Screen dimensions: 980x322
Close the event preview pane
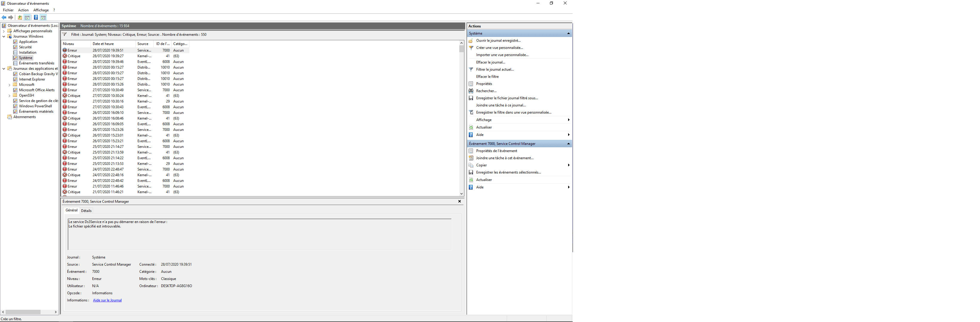pos(459,202)
